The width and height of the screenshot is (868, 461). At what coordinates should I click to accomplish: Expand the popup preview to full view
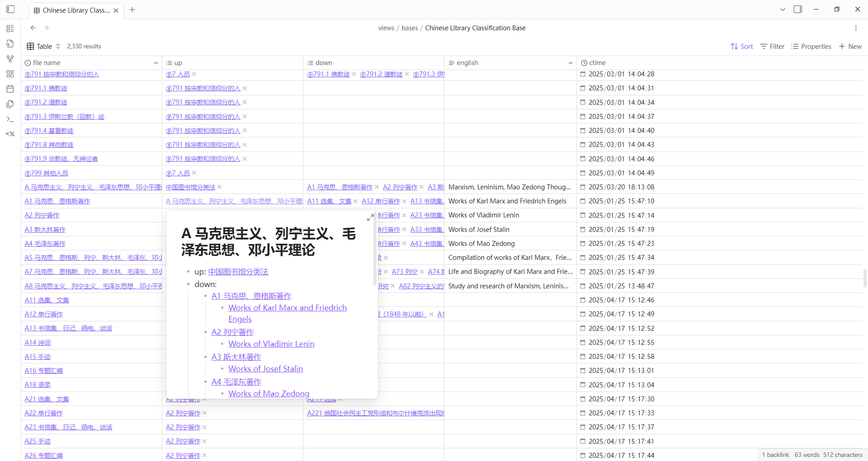pyautogui.click(x=370, y=217)
